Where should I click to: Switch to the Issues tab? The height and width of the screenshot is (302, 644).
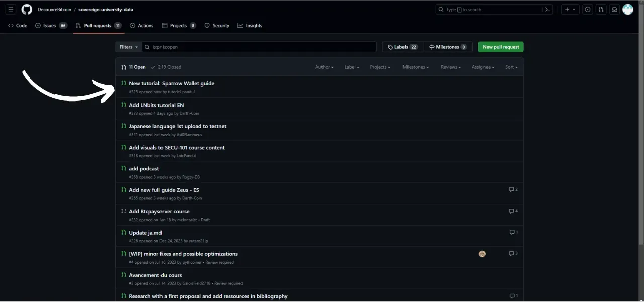click(x=50, y=25)
